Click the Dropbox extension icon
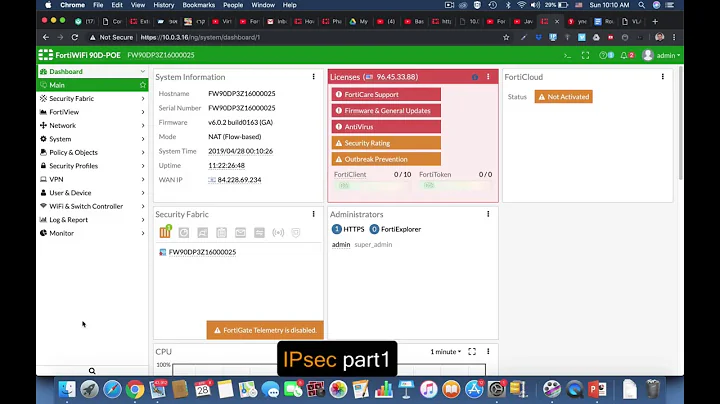Viewport: 720px width, 404px height. 539,37
